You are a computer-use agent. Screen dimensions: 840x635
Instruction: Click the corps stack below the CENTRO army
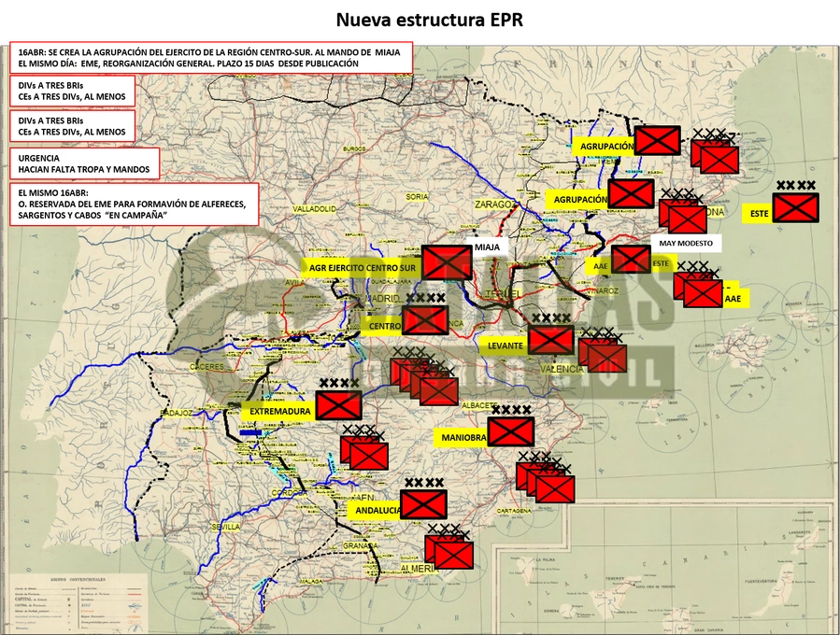[424, 376]
